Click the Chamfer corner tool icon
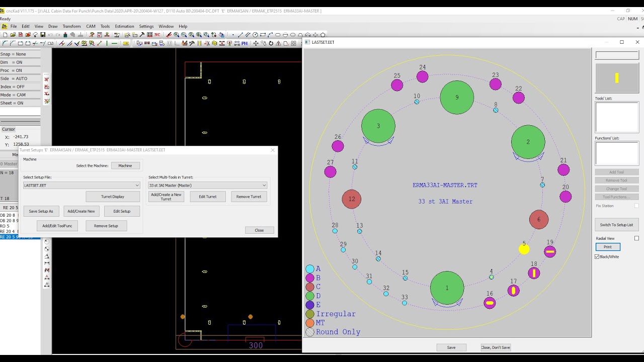This screenshot has height=362, width=644. pos(13,43)
